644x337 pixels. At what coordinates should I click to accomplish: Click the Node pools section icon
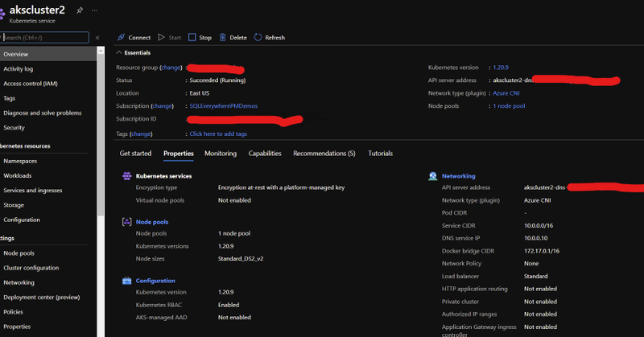(x=126, y=222)
